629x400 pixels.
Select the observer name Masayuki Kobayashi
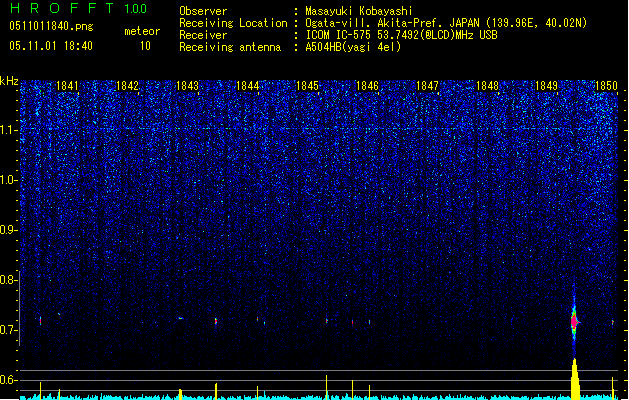pyautogui.click(x=359, y=11)
